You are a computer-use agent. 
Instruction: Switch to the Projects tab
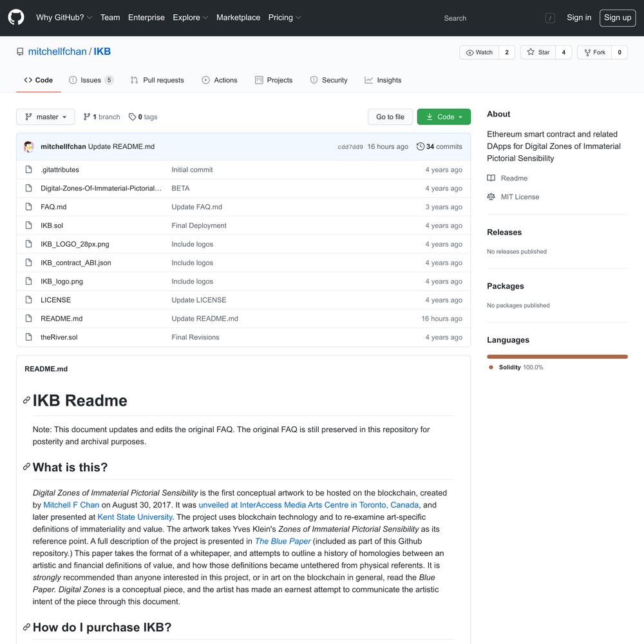click(x=274, y=80)
